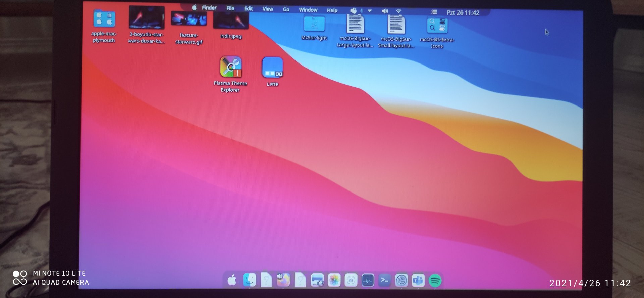Screen dimensions: 644x298
Task: Launch the Latte desktop shortcut
Action: tap(272, 68)
